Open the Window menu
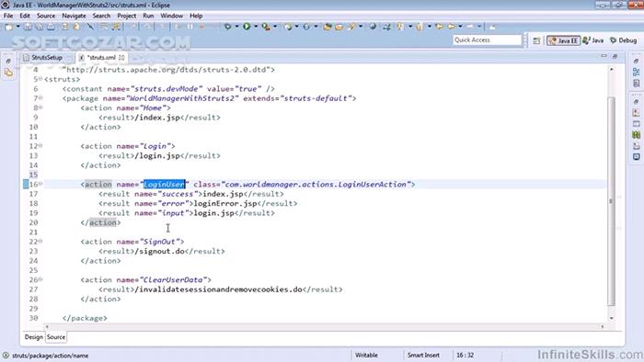 click(171, 16)
